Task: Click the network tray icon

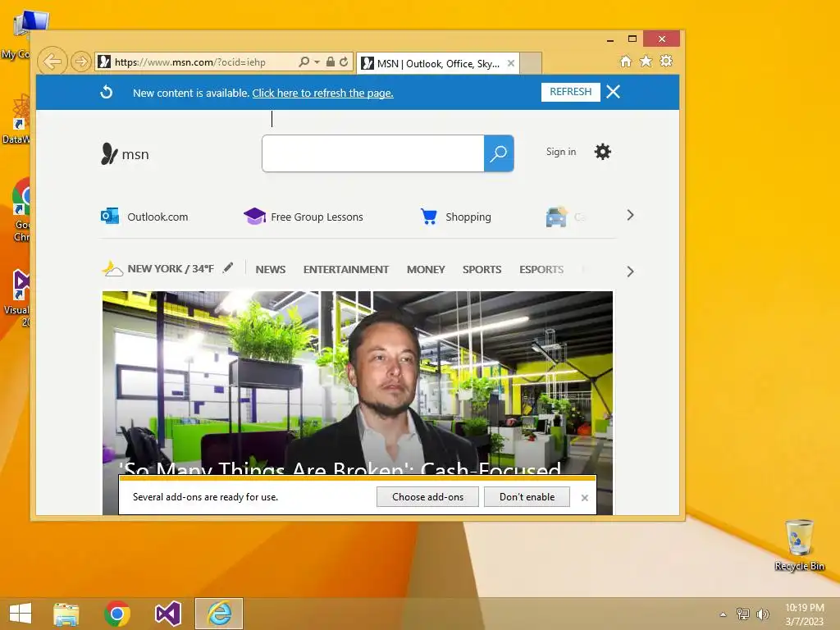Action: point(742,614)
